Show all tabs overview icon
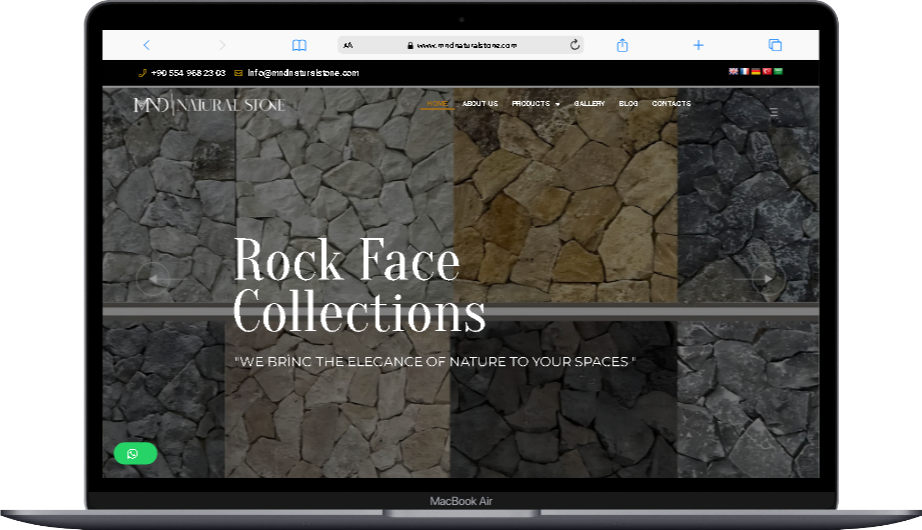This screenshot has width=922, height=530. (775, 45)
